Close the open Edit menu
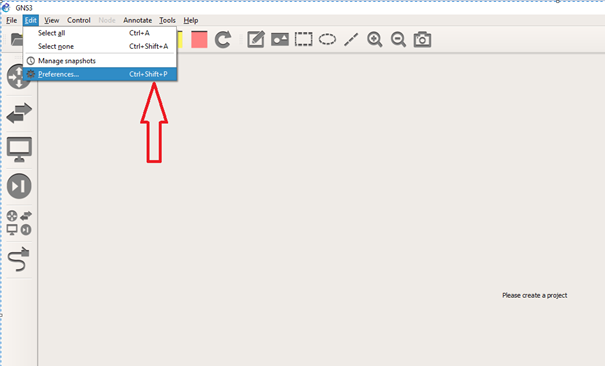 (30, 20)
